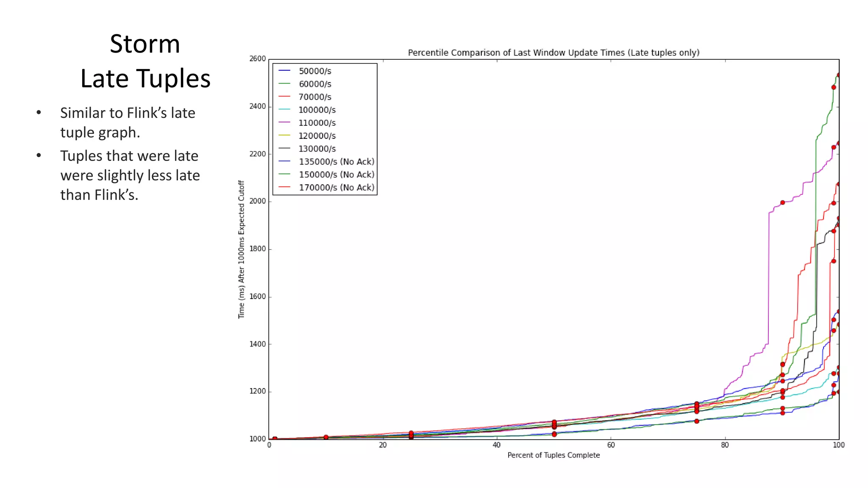
Task: Click legend entry '70000/s'
Action: tap(315, 97)
